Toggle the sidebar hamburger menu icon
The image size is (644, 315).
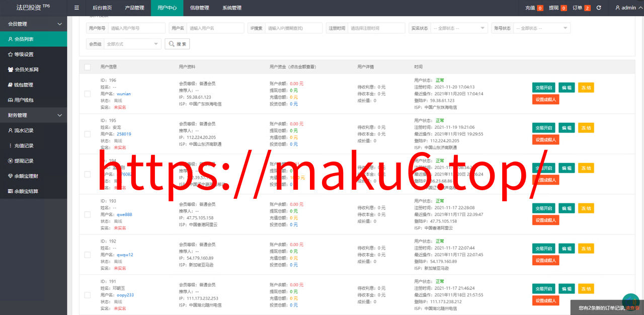point(76,8)
